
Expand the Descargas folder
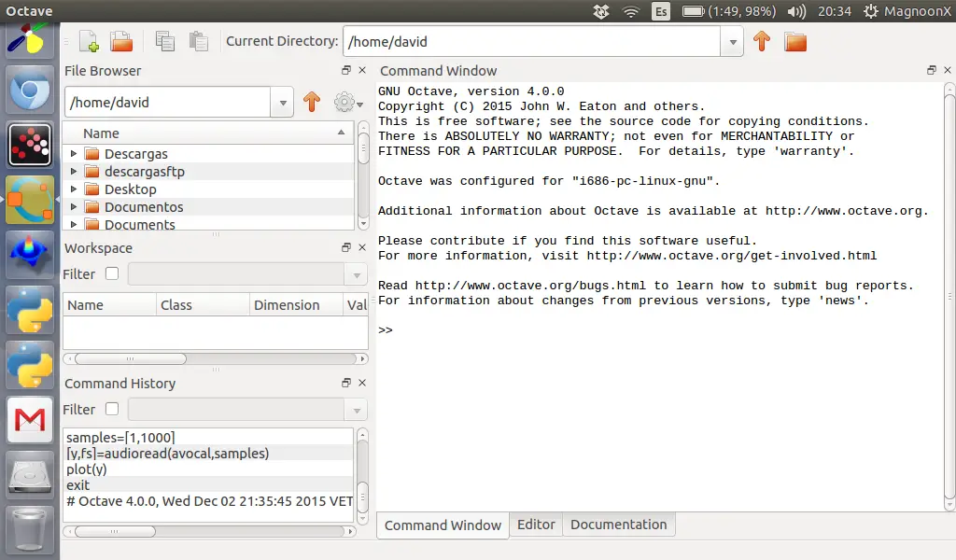pos(74,154)
